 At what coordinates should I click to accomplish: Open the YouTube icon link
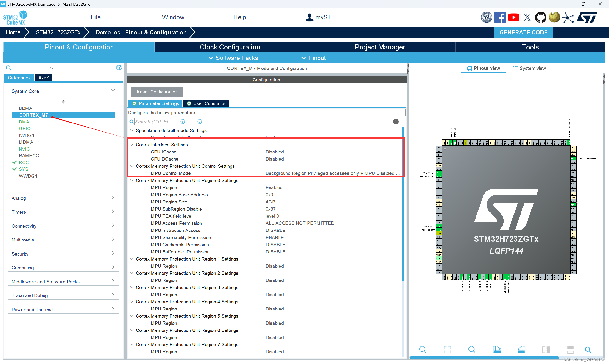513,17
